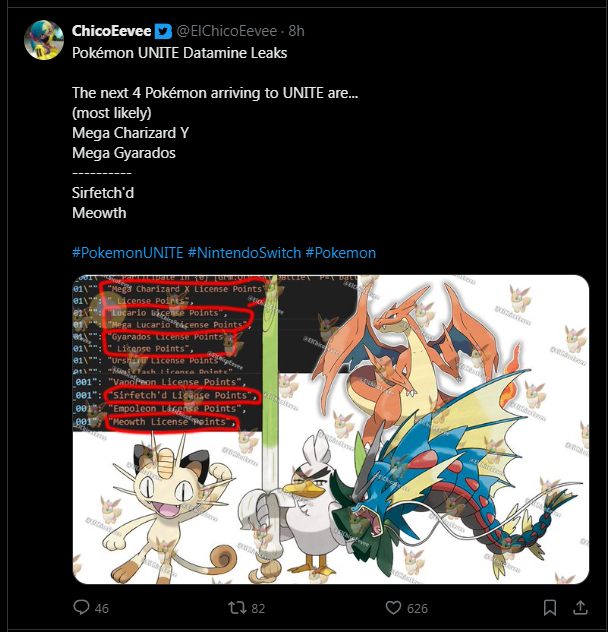Click the tweet text about Datamine Leaks
This screenshot has width=608, height=632.
179,53
